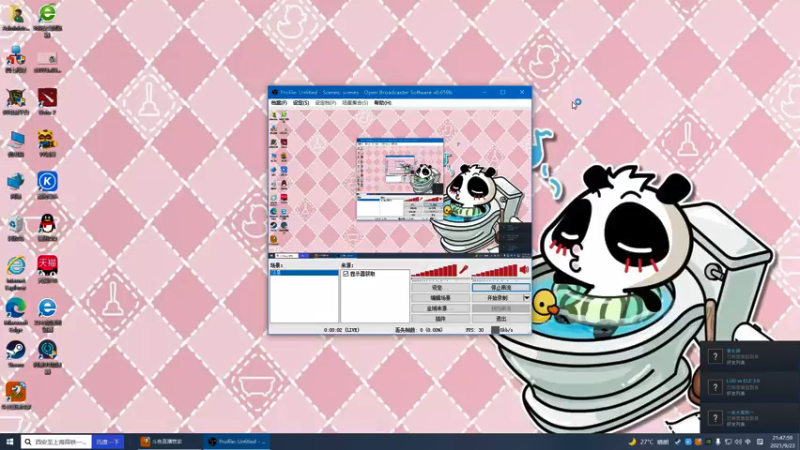Mute the desktop speaker icon in OBS

[524, 270]
